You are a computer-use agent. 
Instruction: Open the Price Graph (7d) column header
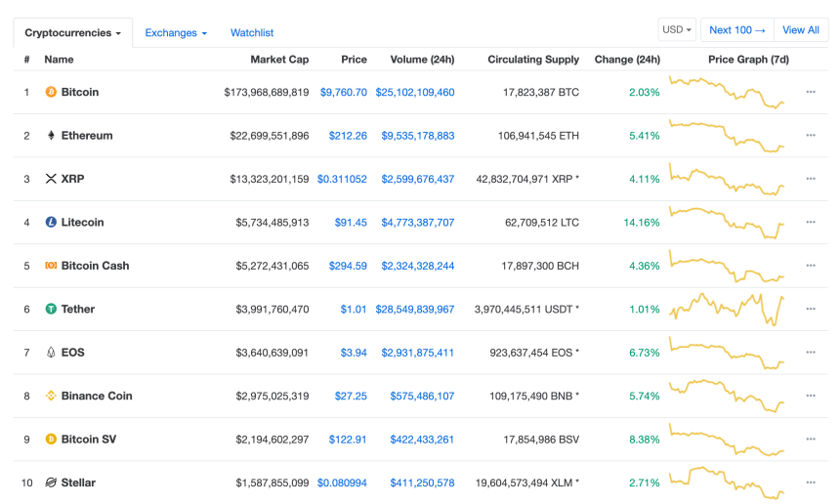pyautogui.click(x=748, y=60)
